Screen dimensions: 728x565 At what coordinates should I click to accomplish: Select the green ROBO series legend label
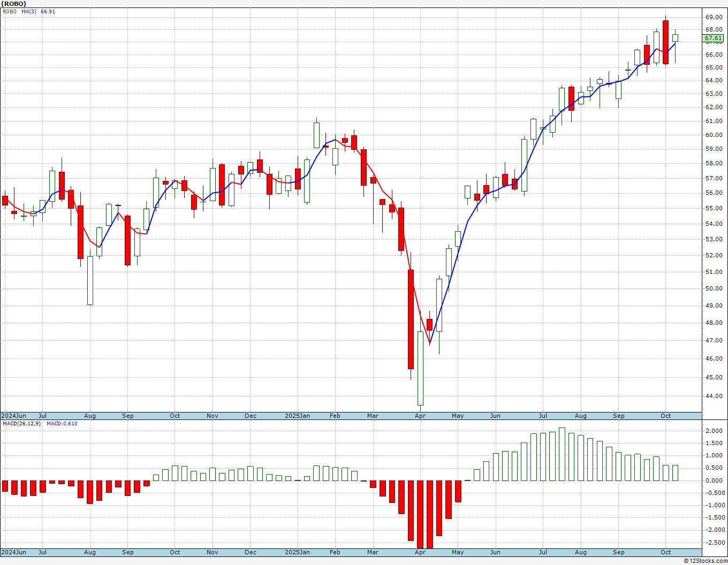(10, 11)
